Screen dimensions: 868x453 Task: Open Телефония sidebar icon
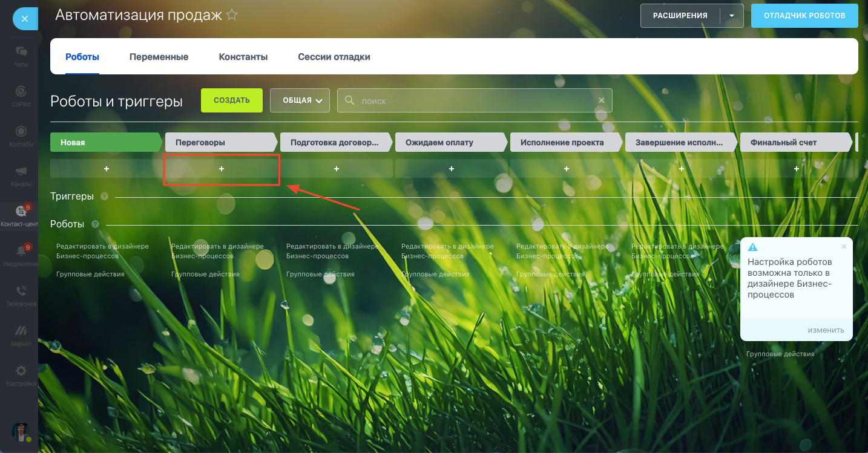click(21, 295)
